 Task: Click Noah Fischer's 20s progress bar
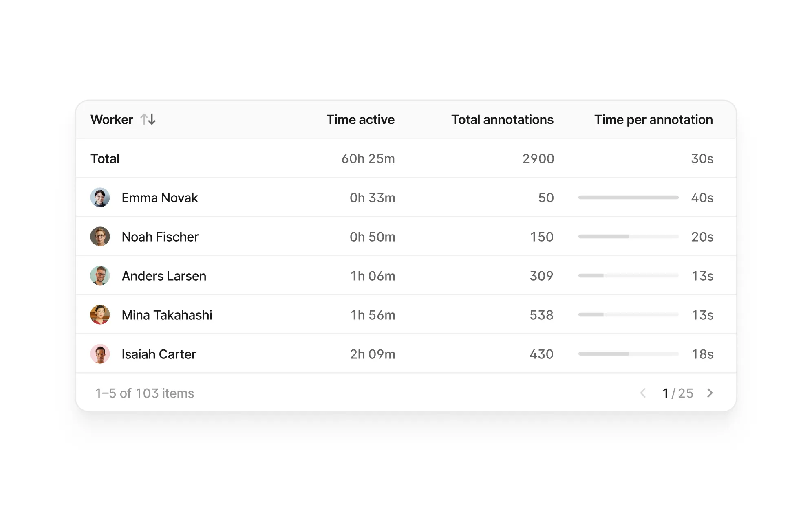[x=628, y=237]
